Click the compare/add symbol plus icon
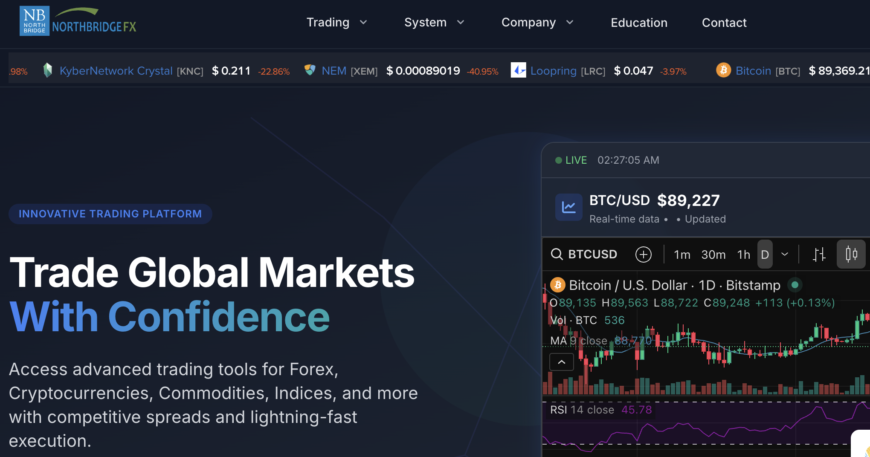The height and width of the screenshot is (457, 870). tap(643, 254)
